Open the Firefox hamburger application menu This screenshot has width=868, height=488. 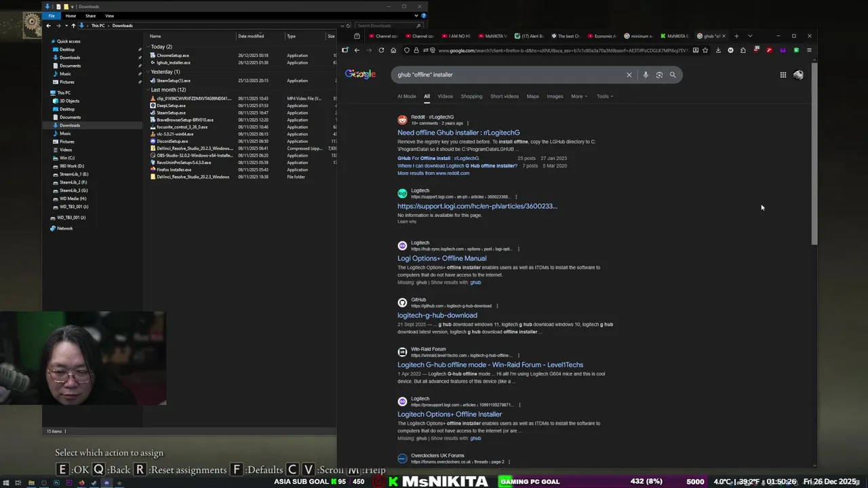coord(809,50)
